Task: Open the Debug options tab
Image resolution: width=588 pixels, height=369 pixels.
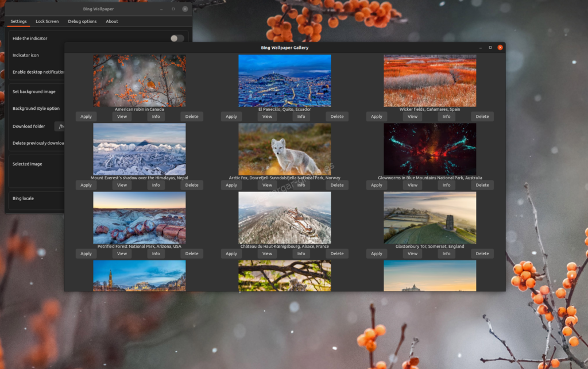Action: point(82,21)
